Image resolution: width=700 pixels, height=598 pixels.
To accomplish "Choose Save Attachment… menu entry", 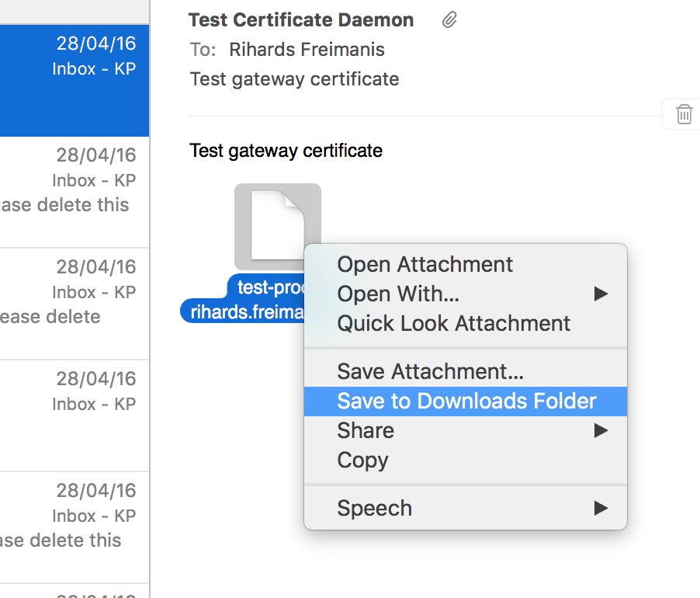I will [430, 372].
